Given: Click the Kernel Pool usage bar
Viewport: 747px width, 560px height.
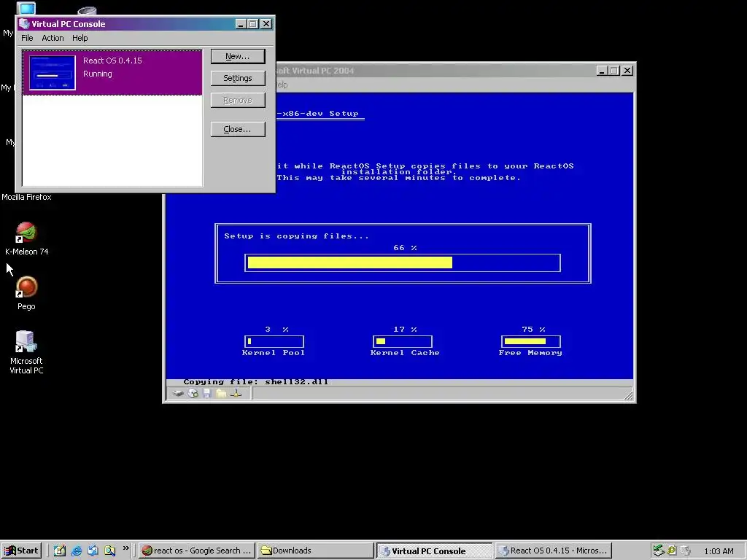Looking at the screenshot, I should click(274, 341).
